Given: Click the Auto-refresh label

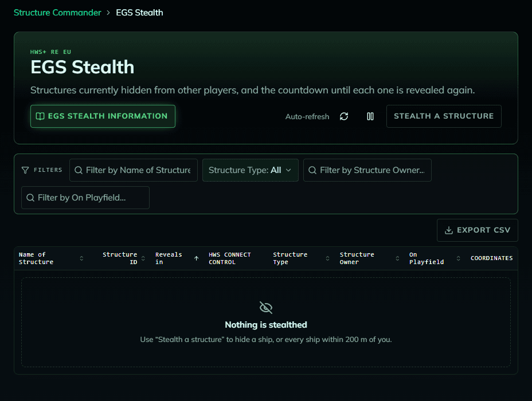Looking at the screenshot, I should 307,117.
